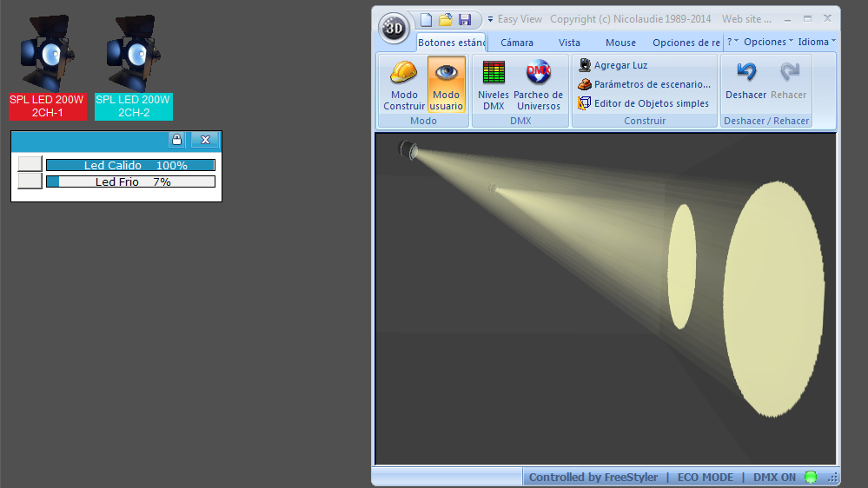The width and height of the screenshot is (868, 488).
Task: Switch to the Cámara tab
Action: point(517,43)
